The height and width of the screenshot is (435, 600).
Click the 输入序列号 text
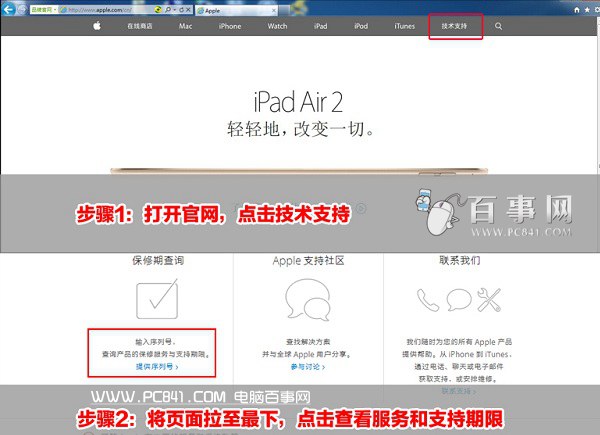click(x=155, y=342)
